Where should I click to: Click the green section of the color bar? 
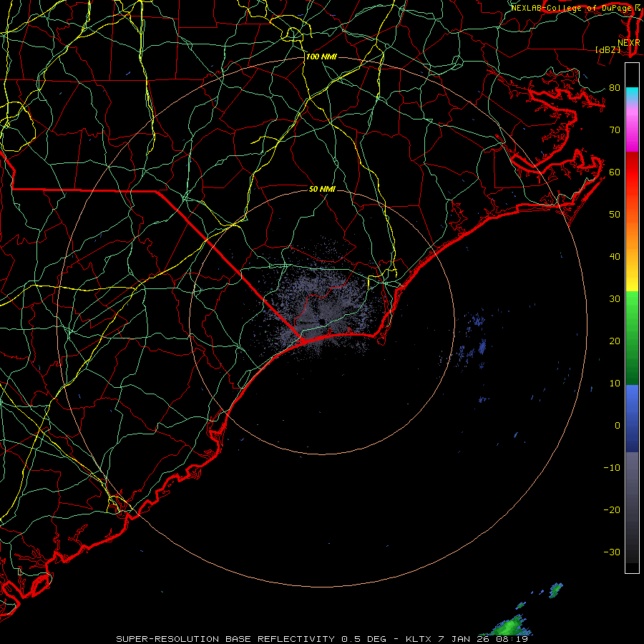[x=632, y=338]
